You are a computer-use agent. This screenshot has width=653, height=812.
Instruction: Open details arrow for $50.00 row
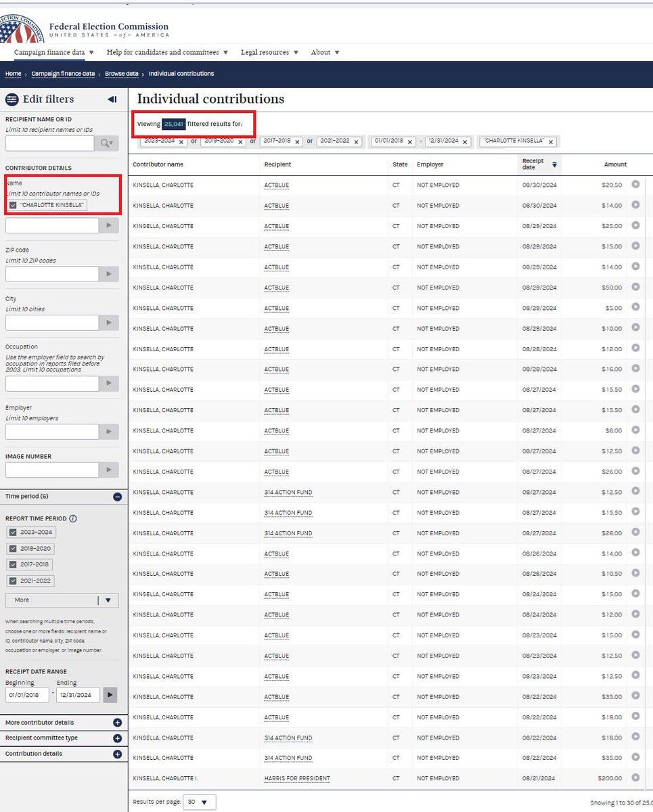tap(635, 287)
